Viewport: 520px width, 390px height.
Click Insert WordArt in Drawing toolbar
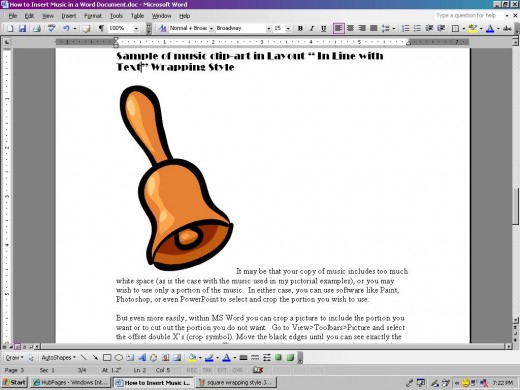[142, 358]
